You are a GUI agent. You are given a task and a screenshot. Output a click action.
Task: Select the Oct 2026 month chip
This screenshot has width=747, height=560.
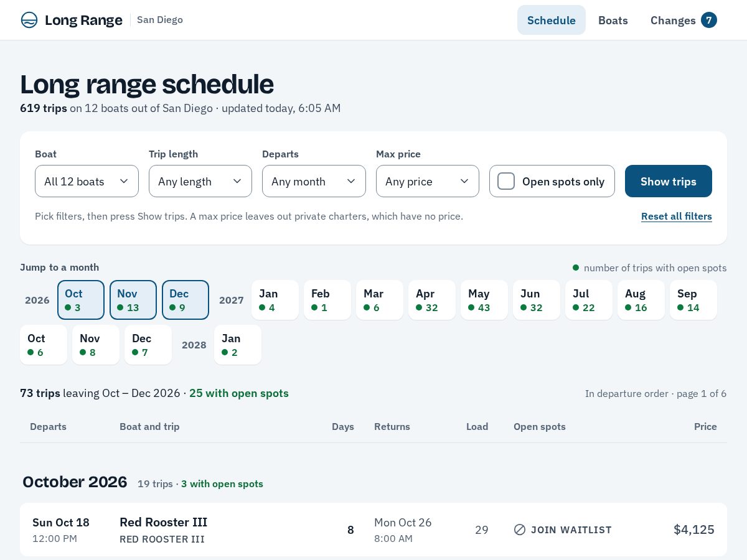(x=81, y=300)
